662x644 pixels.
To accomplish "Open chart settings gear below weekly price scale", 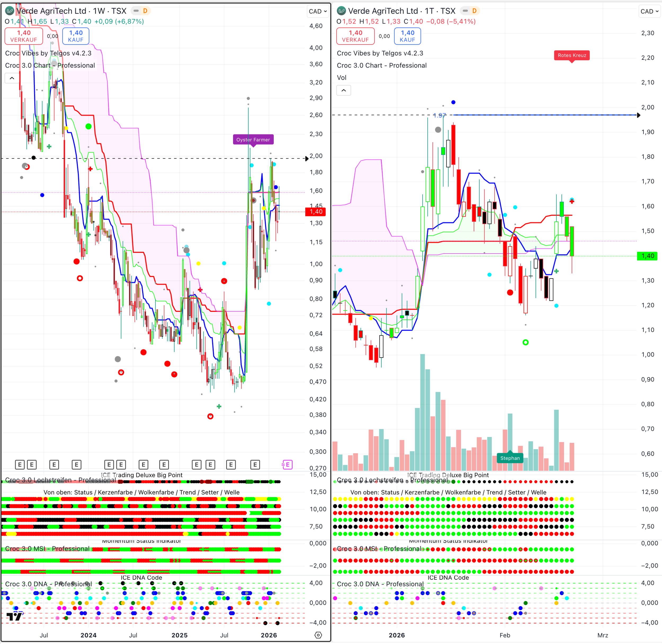I will [x=318, y=635].
